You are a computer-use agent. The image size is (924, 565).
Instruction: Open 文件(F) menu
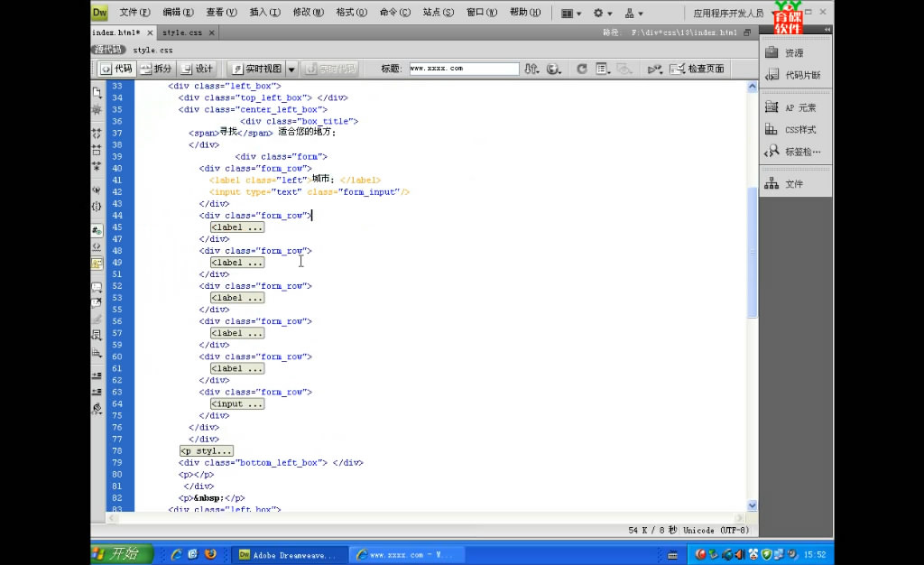click(134, 13)
